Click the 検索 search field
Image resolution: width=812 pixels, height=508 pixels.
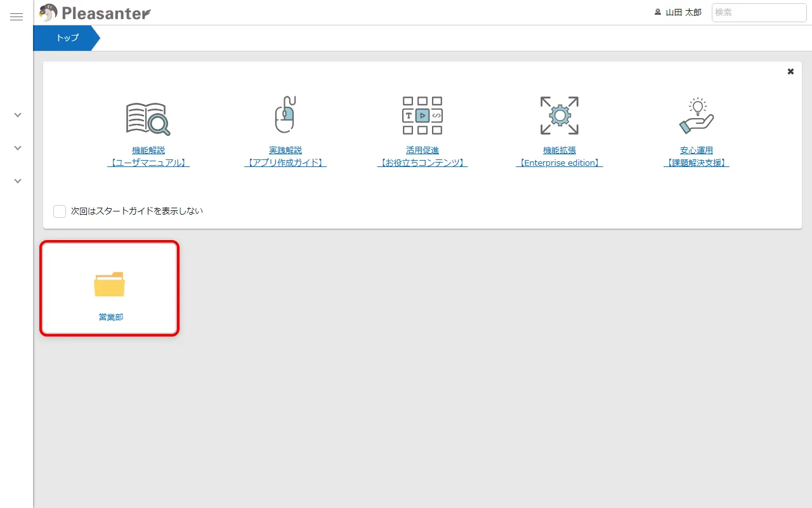(x=759, y=13)
